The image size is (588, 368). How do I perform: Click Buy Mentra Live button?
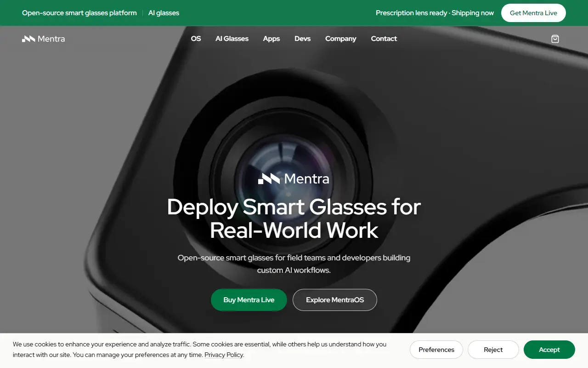click(x=249, y=300)
